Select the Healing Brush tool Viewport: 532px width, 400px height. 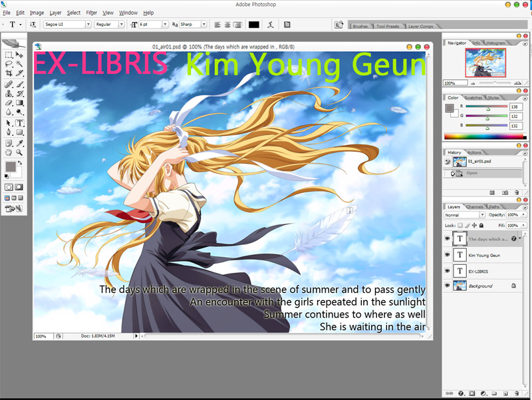(x=9, y=85)
